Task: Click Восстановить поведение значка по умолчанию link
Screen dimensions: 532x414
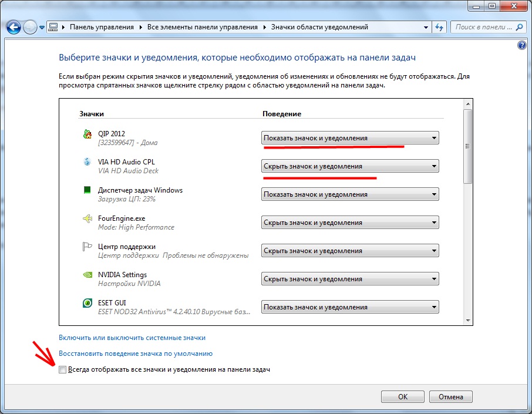Action: [x=136, y=354]
